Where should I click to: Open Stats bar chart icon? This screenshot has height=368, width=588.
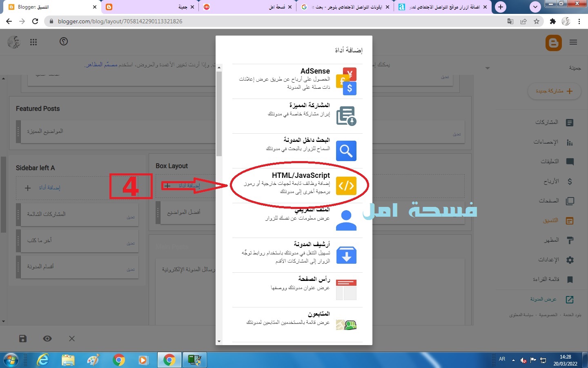[x=570, y=142]
